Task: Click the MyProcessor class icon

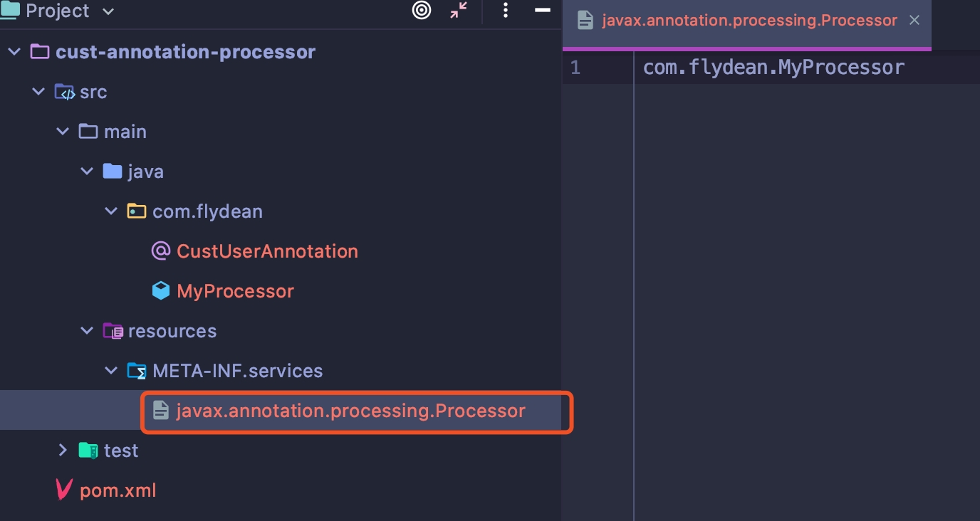Action: coord(161,291)
